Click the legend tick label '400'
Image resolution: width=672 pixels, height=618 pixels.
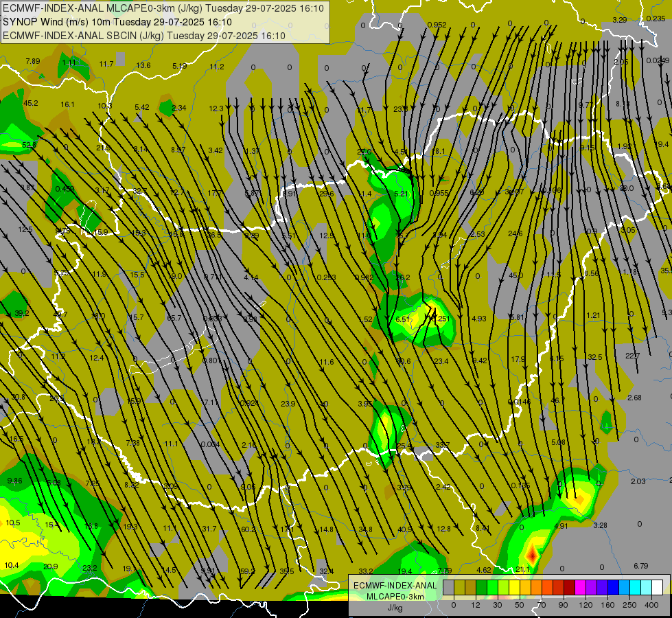point(651,605)
